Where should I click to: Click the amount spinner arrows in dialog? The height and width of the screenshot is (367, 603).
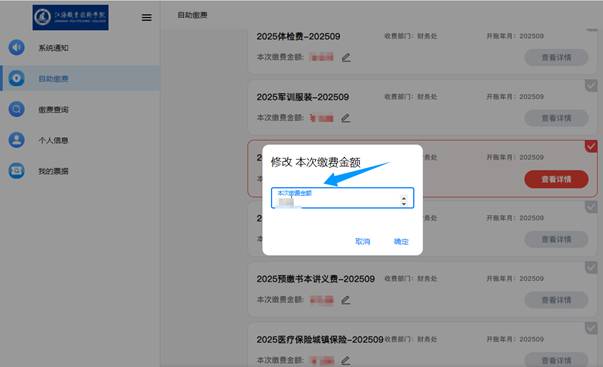coord(403,200)
